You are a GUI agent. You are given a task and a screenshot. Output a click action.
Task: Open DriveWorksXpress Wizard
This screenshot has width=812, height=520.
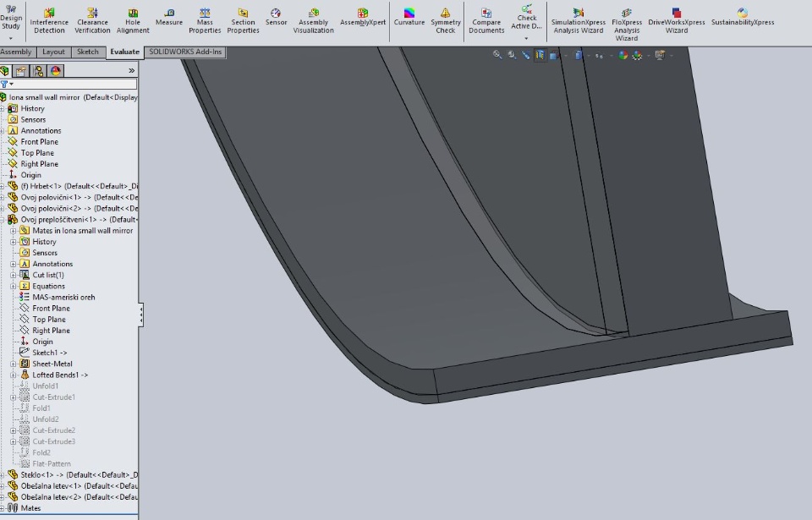coord(677,21)
